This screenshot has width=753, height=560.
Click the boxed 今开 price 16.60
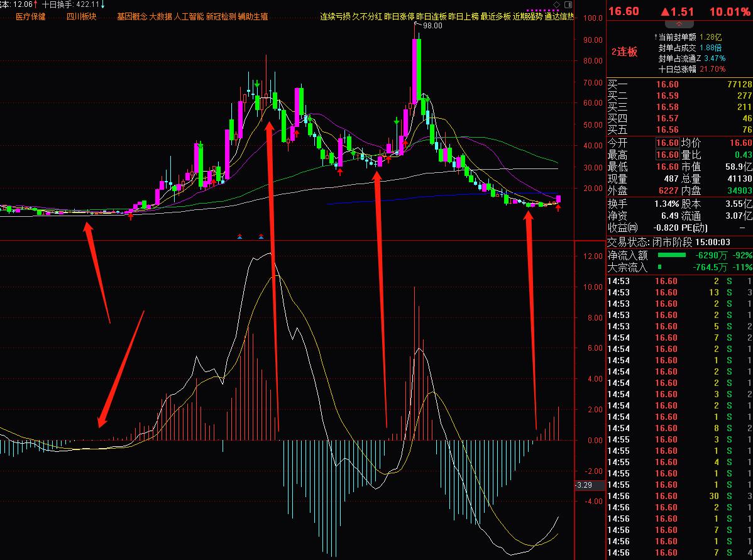click(668, 143)
